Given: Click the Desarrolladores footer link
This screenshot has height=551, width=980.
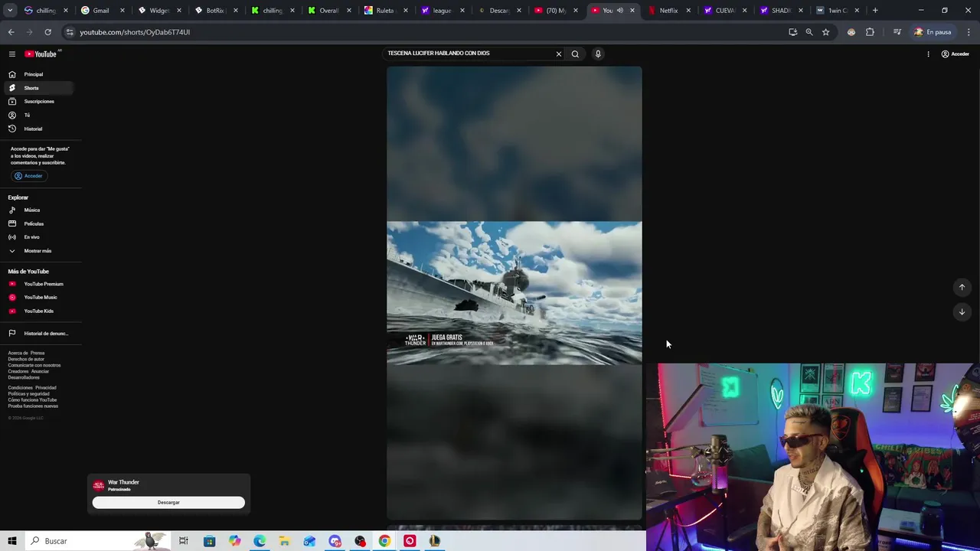Looking at the screenshot, I should pos(24,377).
